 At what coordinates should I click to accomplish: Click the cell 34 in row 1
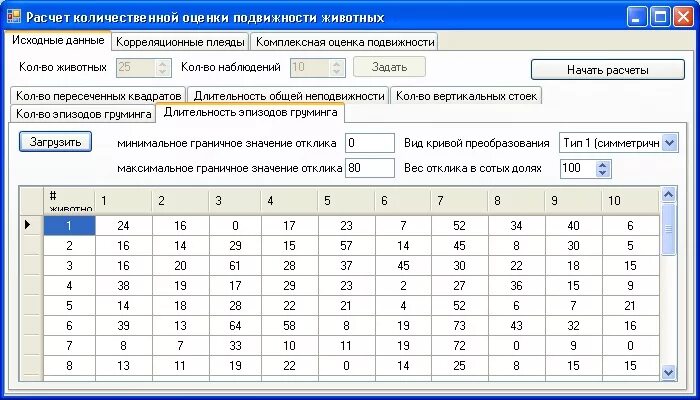pos(517,225)
